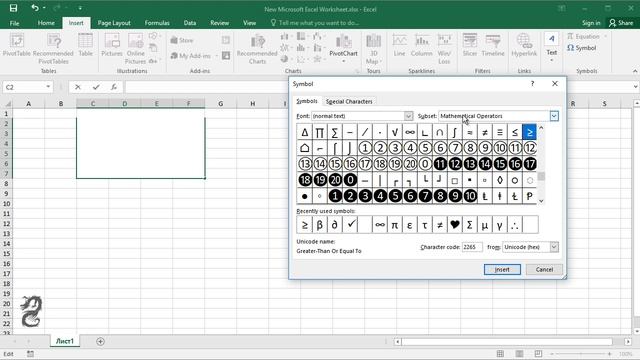Switch to the Data ribbon tab
This screenshot has height=360, width=640.
[190, 23]
